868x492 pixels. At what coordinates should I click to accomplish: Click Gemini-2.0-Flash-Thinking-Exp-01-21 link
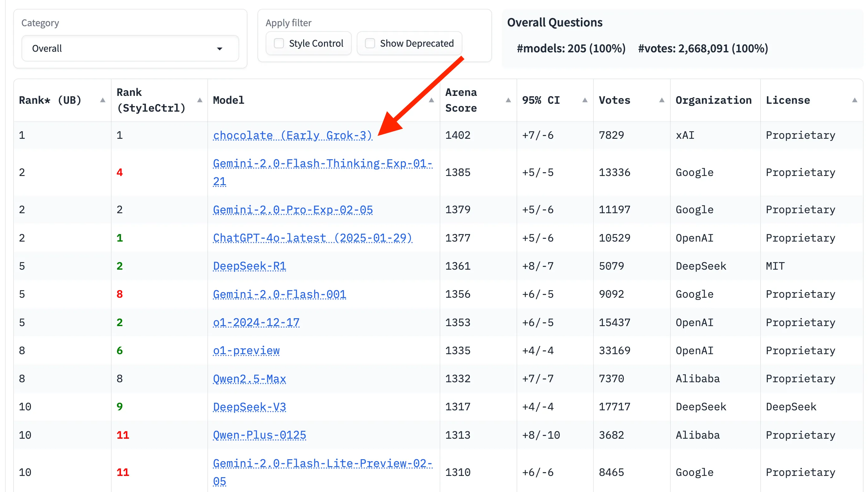[x=322, y=164]
